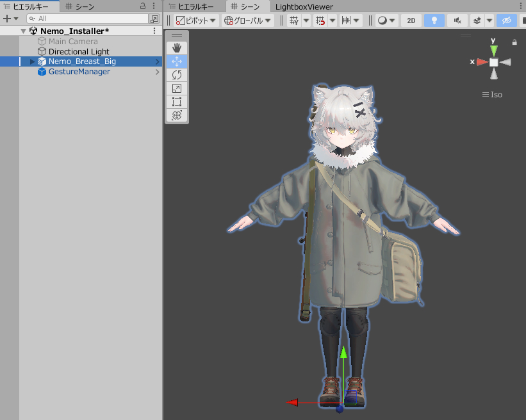
Task: Open the create object dropdown arrow
Action: [x=16, y=19]
